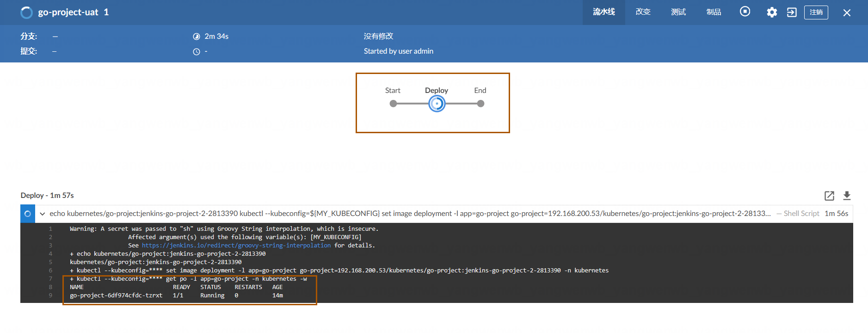
Task: Click log line 6 number
Action: (x=50, y=271)
